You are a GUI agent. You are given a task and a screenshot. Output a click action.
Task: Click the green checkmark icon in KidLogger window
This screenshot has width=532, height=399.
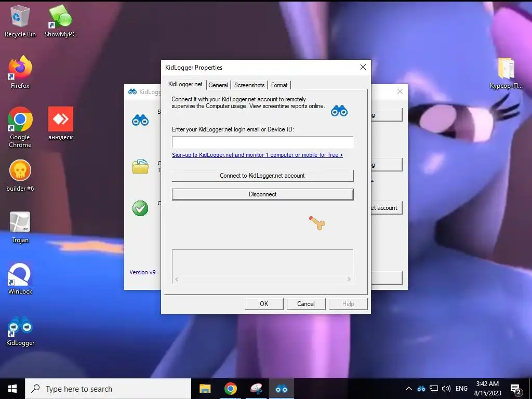click(x=140, y=208)
